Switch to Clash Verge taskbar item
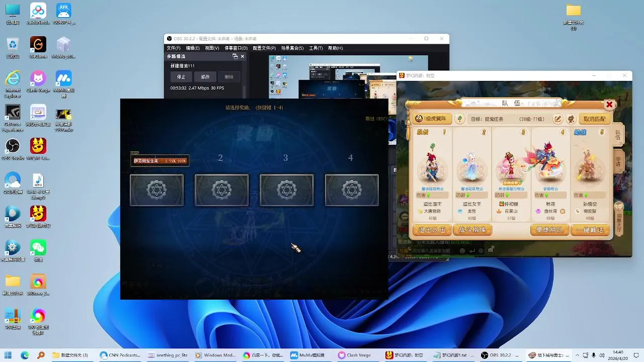The width and height of the screenshot is (644, 362). [357, 355]
